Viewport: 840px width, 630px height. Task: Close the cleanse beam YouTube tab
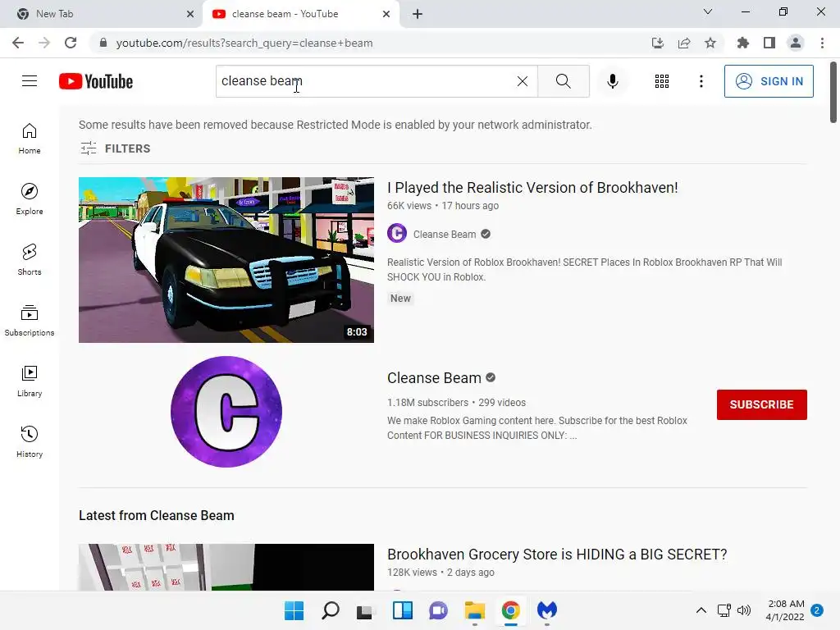386,14
